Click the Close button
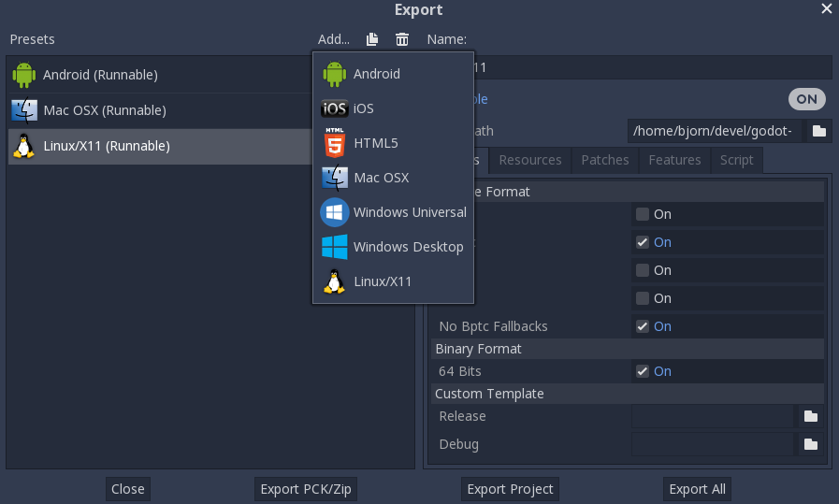This screenshot has height=504, width=839. (x=128, y=489)
